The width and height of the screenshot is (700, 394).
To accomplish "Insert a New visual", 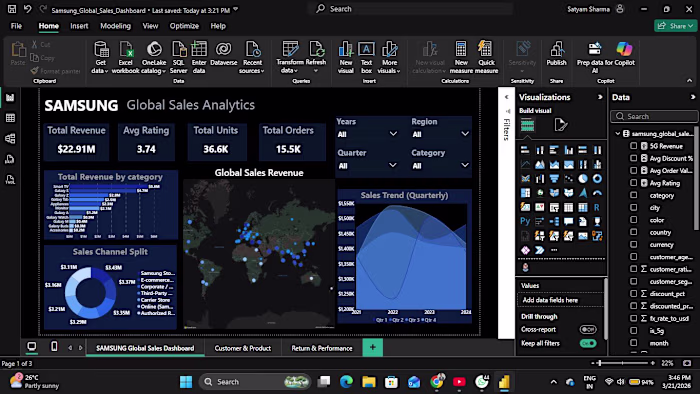I will tap(346, 57).
